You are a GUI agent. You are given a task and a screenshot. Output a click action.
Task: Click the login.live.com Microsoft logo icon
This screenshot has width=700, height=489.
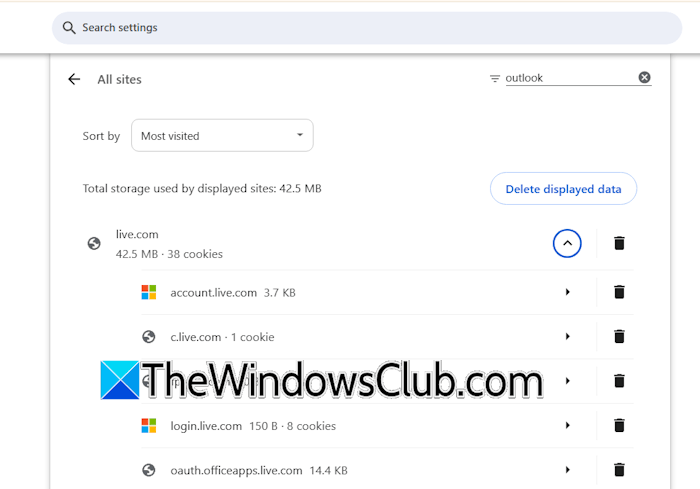coord(149,426)
